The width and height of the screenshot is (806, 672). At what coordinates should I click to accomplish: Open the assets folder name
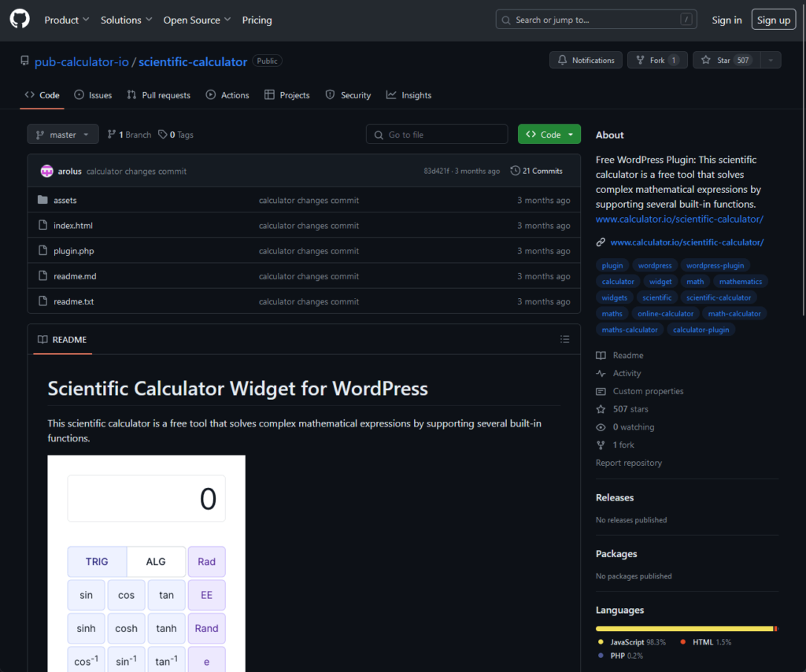65,201
